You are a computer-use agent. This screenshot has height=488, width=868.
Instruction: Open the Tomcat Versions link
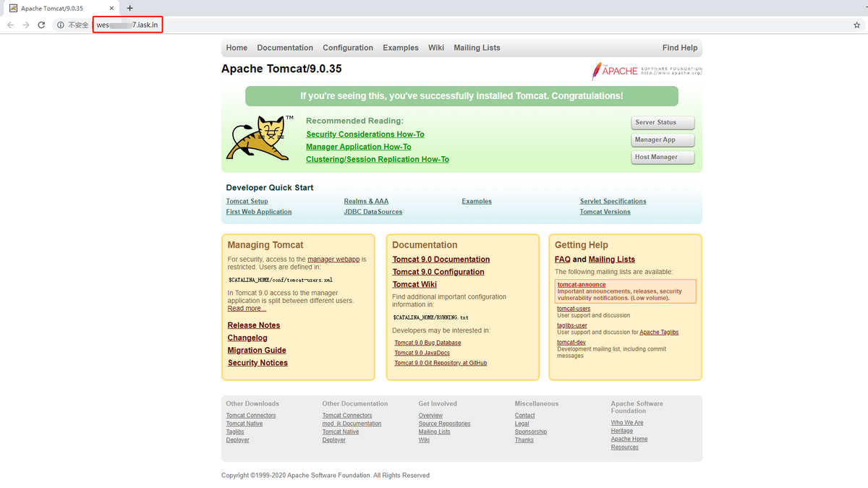(x=605, y=212)
